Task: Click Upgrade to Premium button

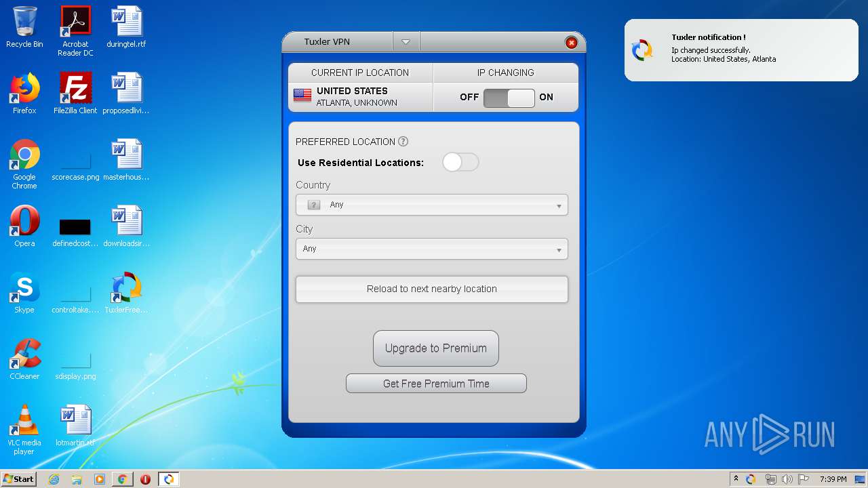Action: 435,348
